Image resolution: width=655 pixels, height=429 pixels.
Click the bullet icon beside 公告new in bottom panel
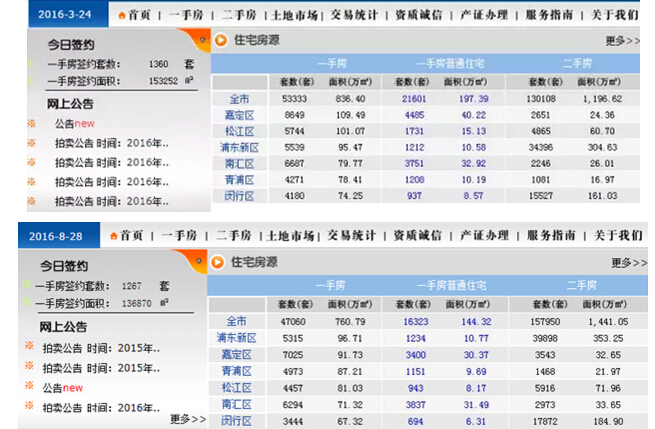[30, 387]
